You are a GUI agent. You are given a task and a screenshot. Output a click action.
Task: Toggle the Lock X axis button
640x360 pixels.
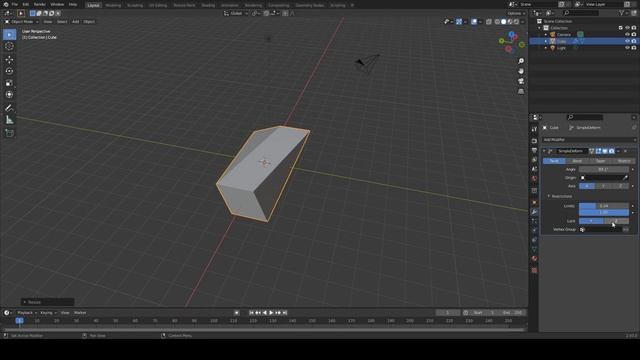click(591, 221)
